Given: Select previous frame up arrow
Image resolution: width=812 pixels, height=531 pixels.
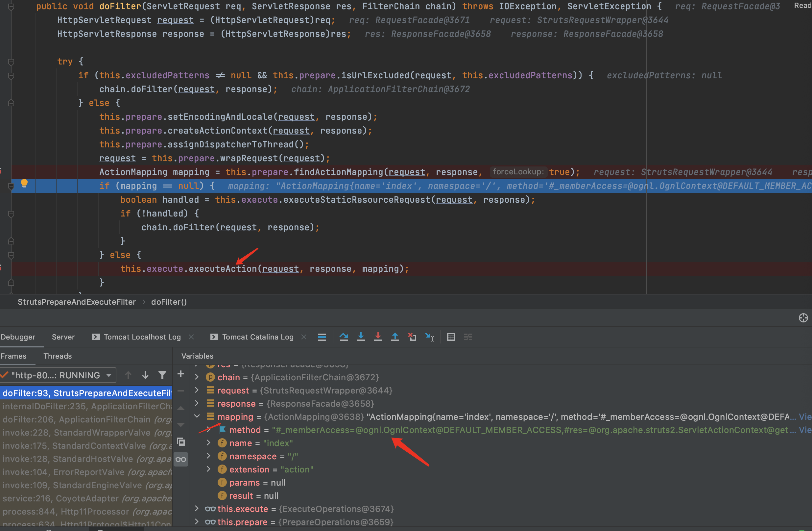Looking at the screenshot, I should (x=128, y=375).
